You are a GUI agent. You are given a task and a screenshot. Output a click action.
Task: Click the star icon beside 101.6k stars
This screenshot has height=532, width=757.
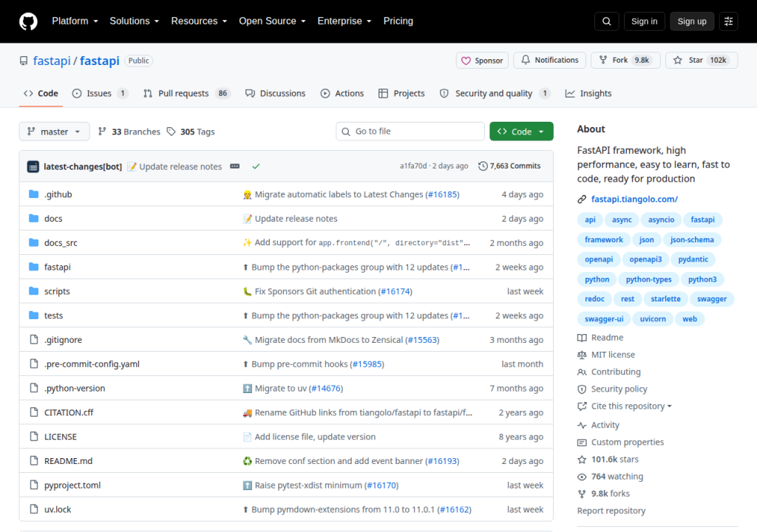(582, 460)
